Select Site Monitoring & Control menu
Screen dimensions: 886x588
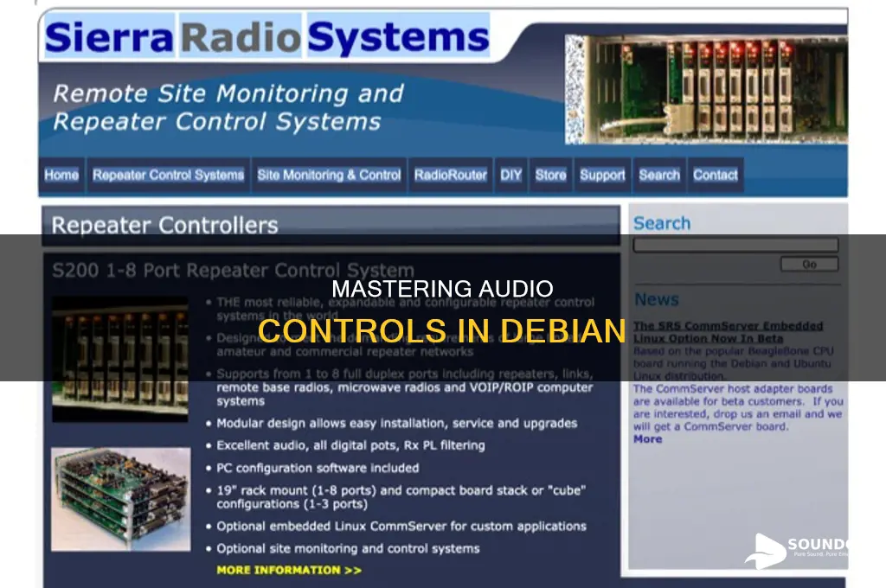coord(329,175)
